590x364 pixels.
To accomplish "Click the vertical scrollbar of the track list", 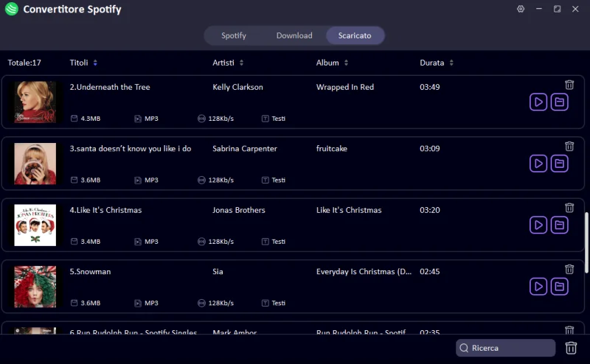I will [x=586, y=243].
